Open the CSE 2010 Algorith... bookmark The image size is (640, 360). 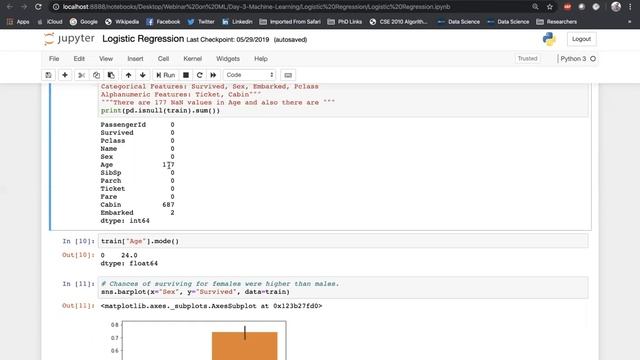point(399,22)
